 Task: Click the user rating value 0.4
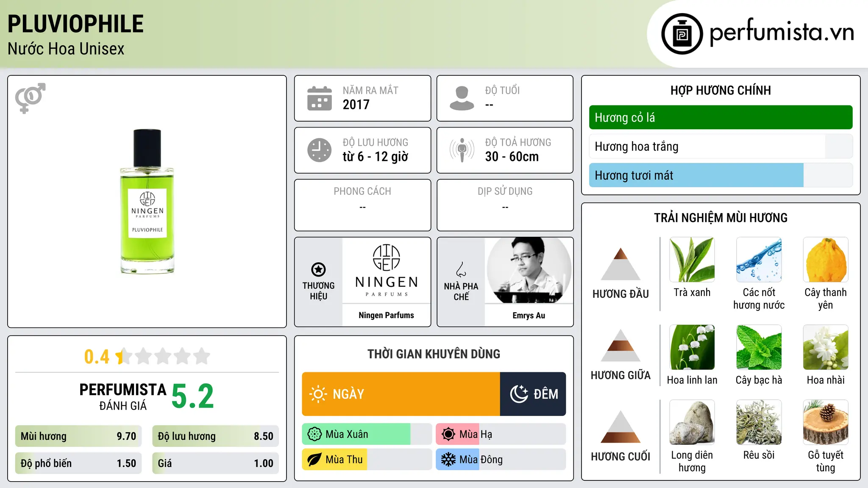tap(97, 357)
